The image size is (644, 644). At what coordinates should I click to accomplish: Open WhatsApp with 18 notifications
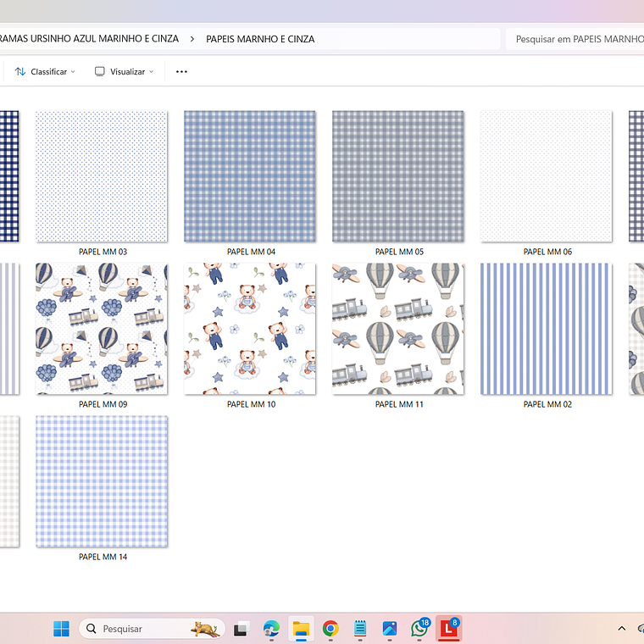coord(419,629)
